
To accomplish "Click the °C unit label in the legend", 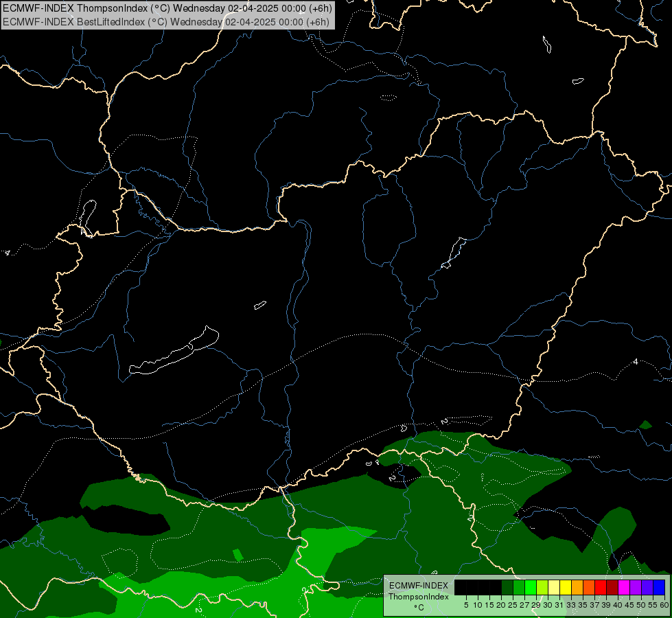I will pos(419,608).
